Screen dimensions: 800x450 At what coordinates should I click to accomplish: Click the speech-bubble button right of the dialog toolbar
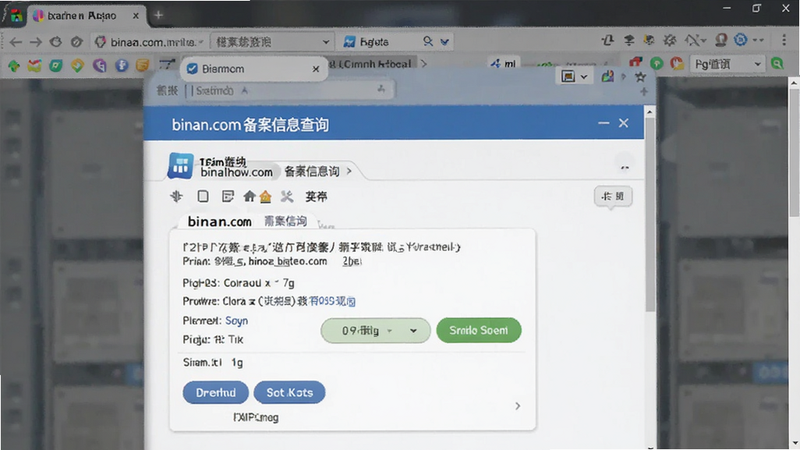pos(613,197)
